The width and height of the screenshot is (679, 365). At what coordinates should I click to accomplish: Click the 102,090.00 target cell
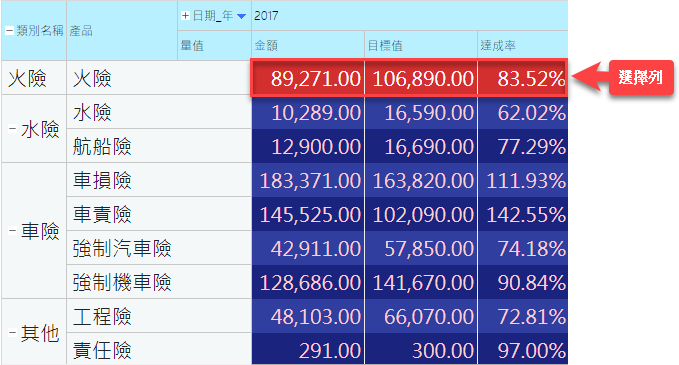421,214
